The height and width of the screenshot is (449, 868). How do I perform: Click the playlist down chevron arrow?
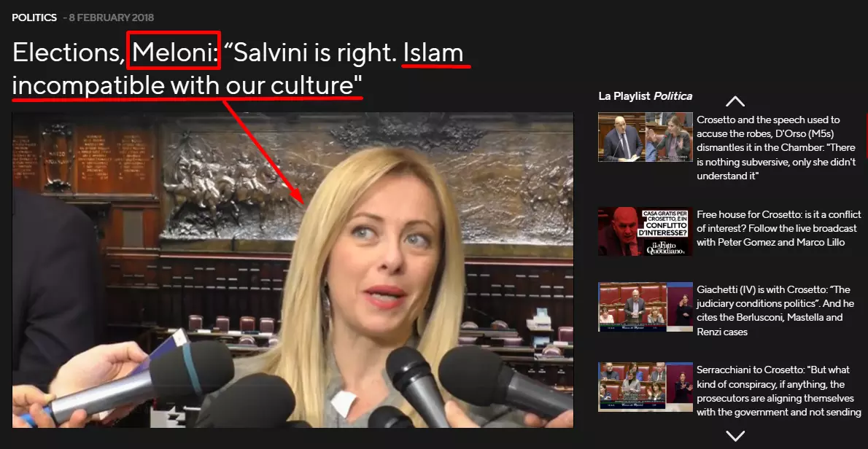click(x=735, y=437)
